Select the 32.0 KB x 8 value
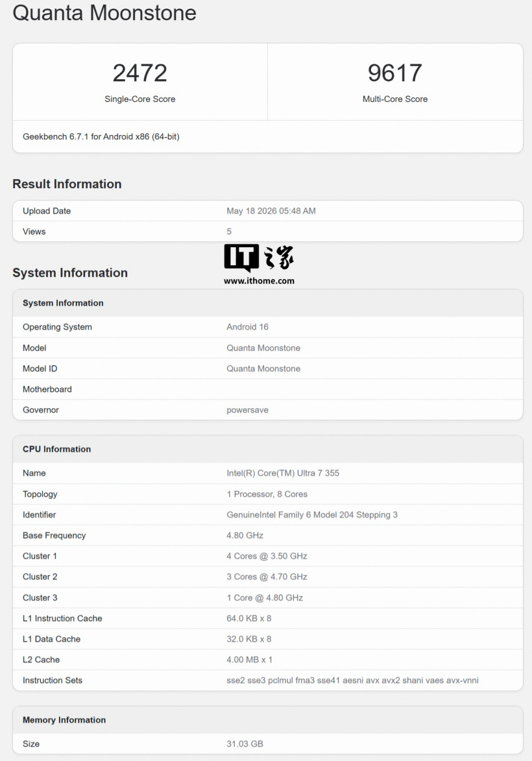 [249, 639]
